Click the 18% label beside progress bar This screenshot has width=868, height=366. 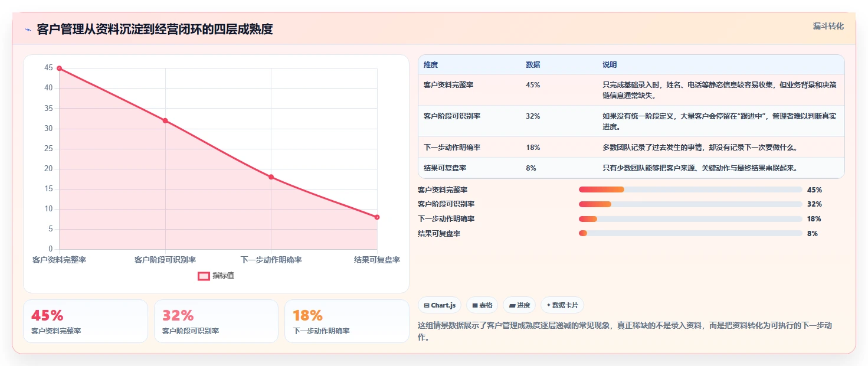pos(814,219)
